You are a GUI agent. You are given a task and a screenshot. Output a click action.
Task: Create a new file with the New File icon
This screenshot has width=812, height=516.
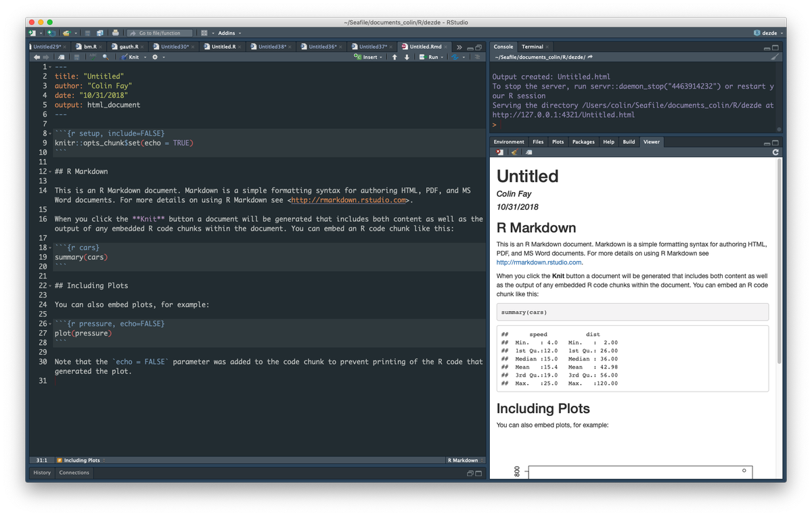click(x=32, y=32)
